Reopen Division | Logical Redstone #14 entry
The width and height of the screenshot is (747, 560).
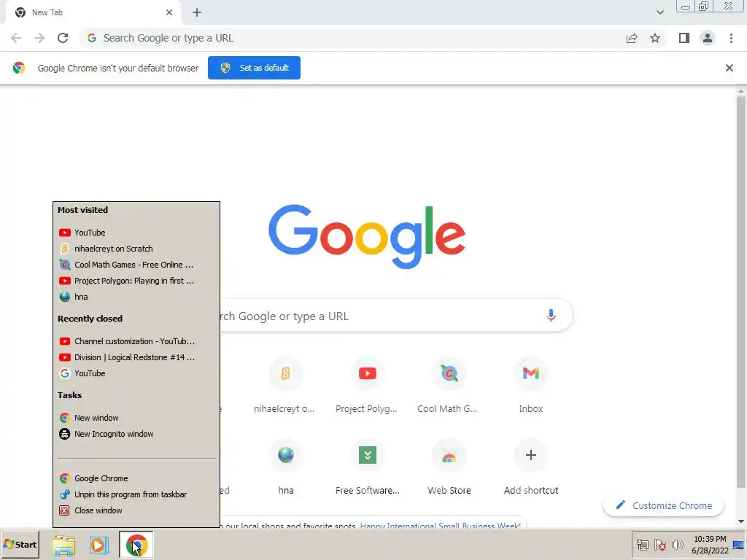point(136,357)
